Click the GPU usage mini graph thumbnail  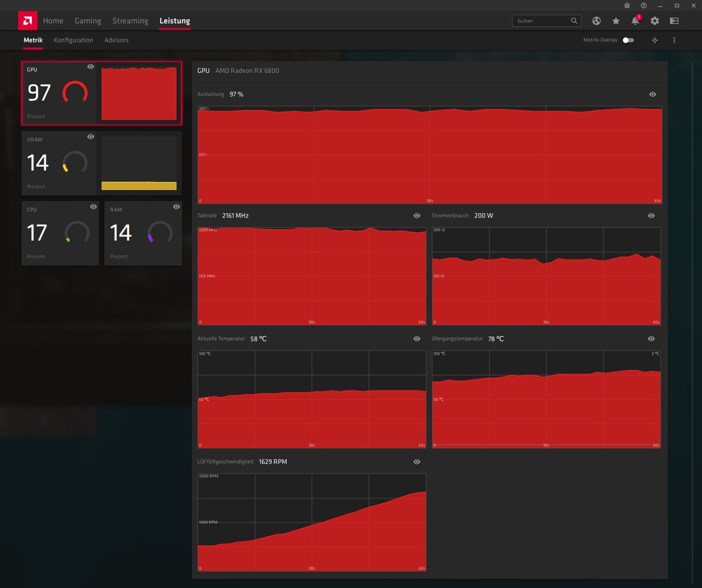point(139,93)
